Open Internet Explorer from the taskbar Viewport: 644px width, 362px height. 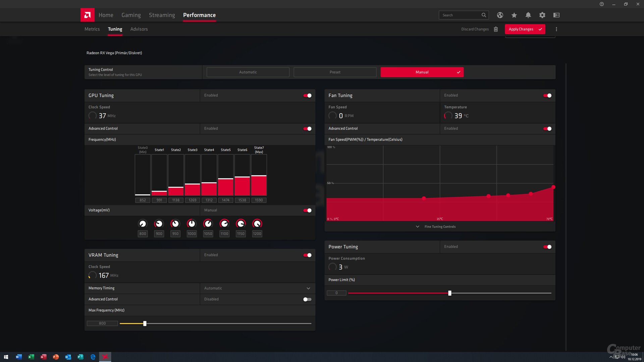pos(93,357)
